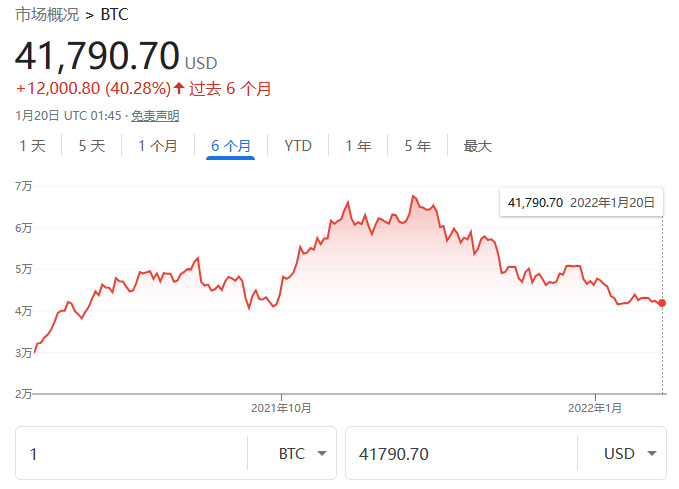
Task: Switch chart to YTD range
Action: tap(298, 146)
